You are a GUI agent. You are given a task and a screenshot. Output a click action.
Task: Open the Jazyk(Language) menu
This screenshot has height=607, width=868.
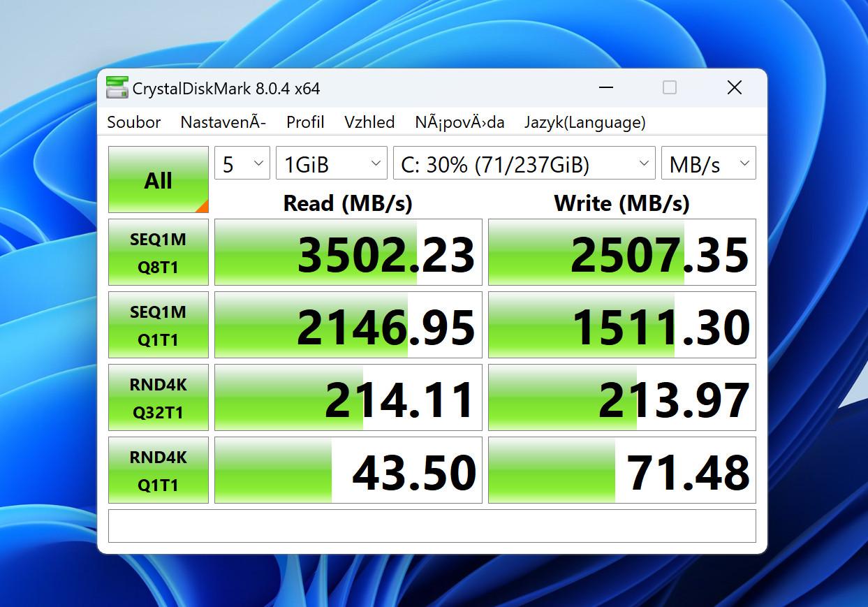click(585, 122)
